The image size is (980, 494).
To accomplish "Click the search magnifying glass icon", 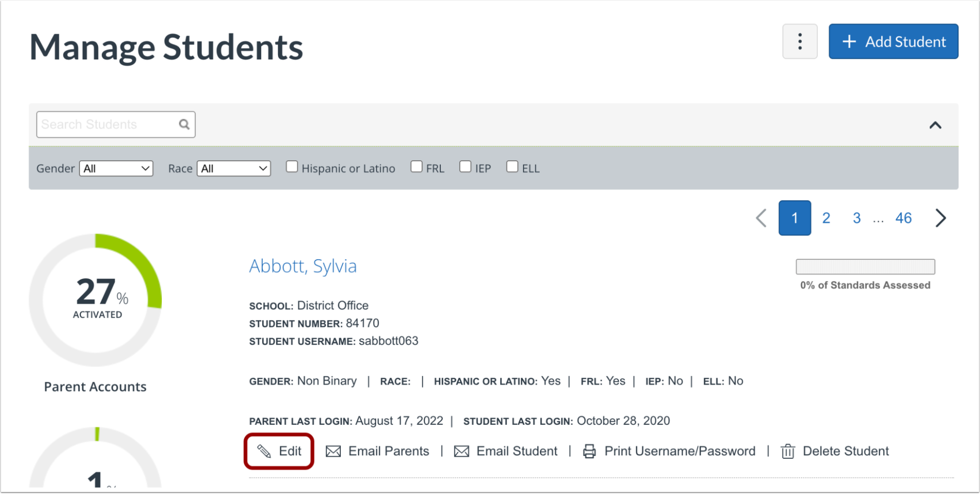I will pyautogui.click(x=183, y=124).
